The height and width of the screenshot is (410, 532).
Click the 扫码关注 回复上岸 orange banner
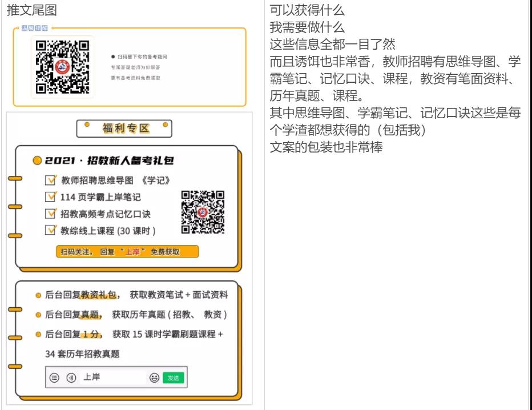pos(127,252)
